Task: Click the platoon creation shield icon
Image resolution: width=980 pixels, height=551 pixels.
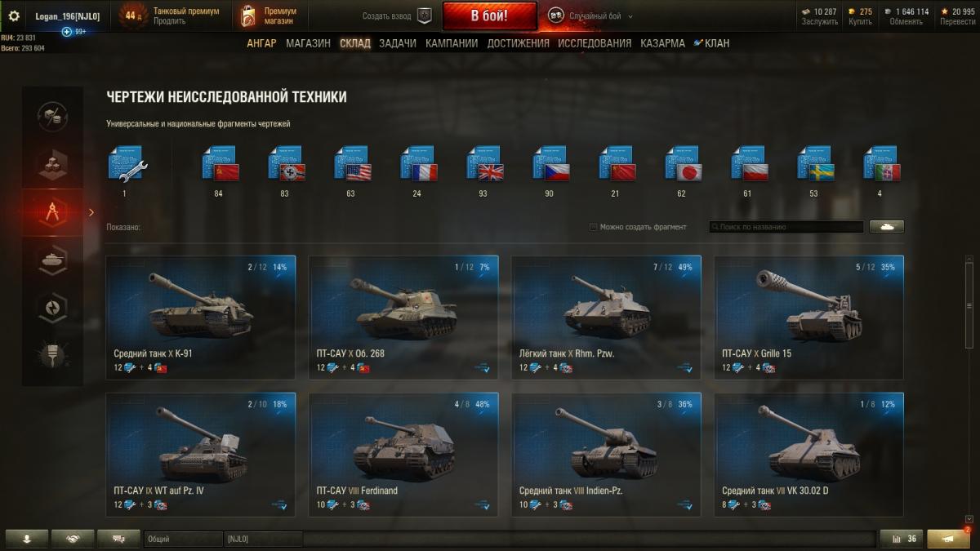Action: point(424,16)
